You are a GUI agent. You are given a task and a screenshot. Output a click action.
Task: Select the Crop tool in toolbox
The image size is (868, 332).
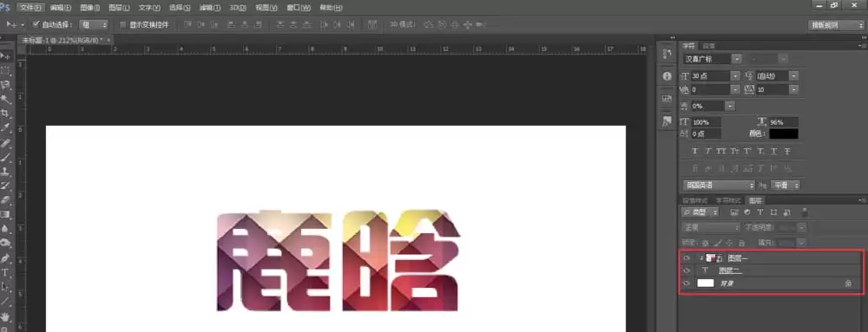pos(5,114)
